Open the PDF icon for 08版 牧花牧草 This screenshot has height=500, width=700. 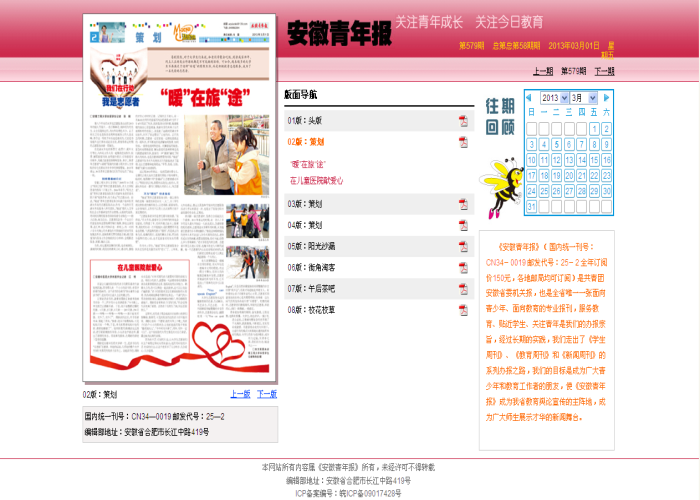(463, 310)
